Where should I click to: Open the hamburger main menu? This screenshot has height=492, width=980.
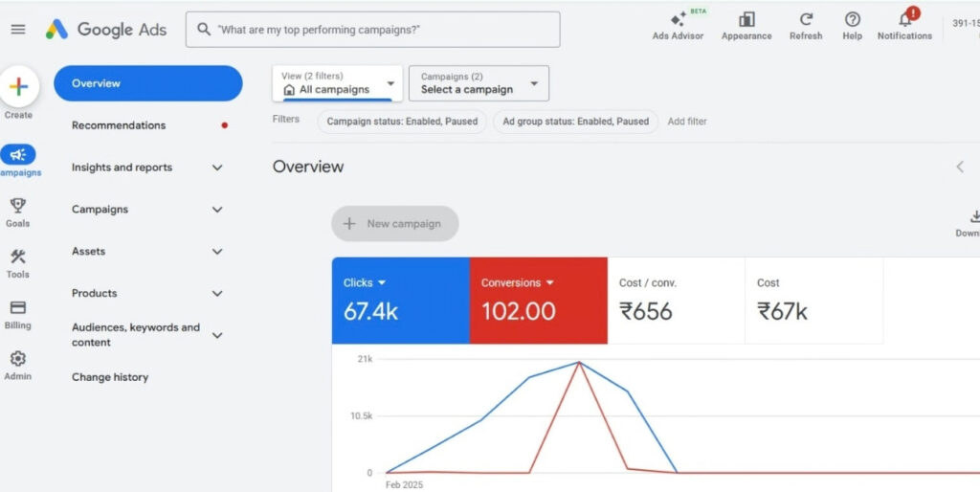18,30
